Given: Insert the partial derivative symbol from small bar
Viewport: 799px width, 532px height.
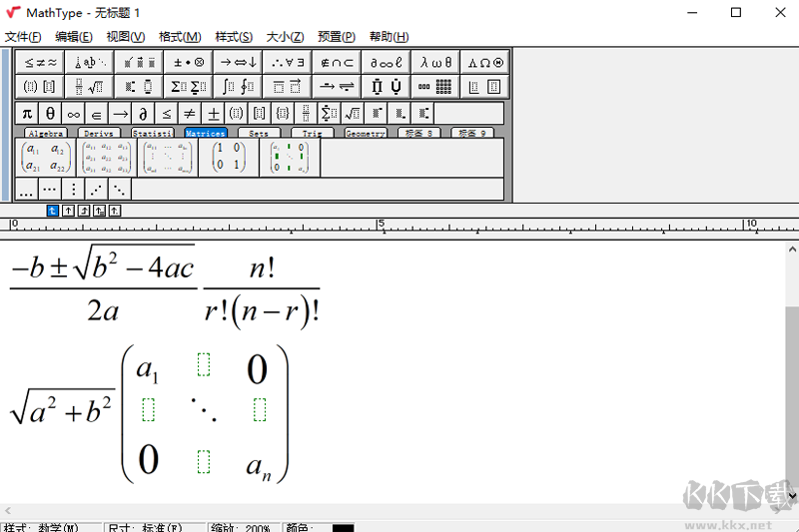Looking at the screenshot, I should pos(143,113).
